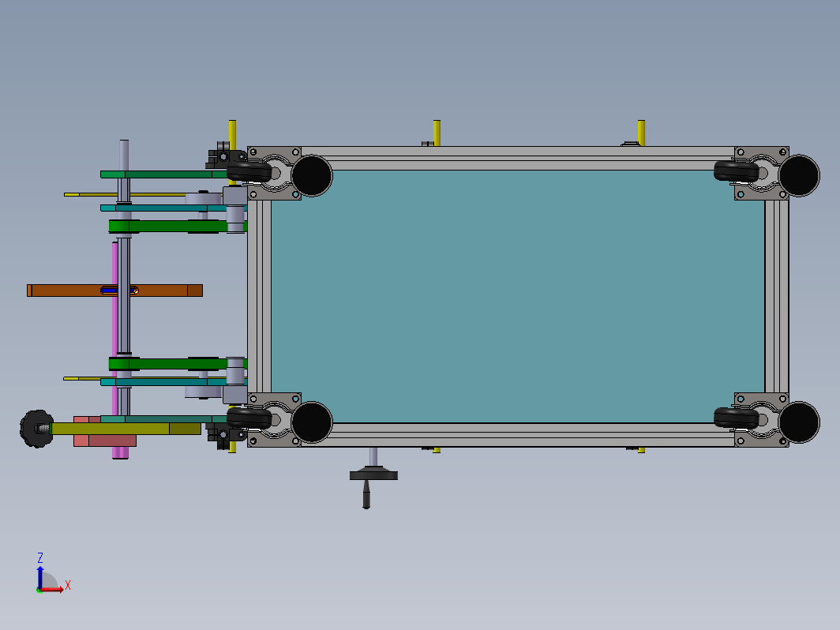Select the upper-left black round foot pad
Viewport: 840px width, 630px height.
click(x=312, y=176)
